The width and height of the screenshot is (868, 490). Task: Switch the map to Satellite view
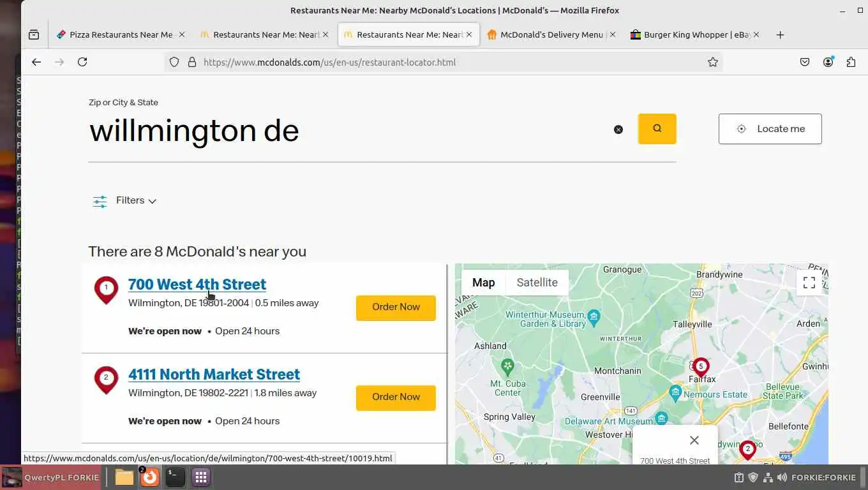(537, 283)
